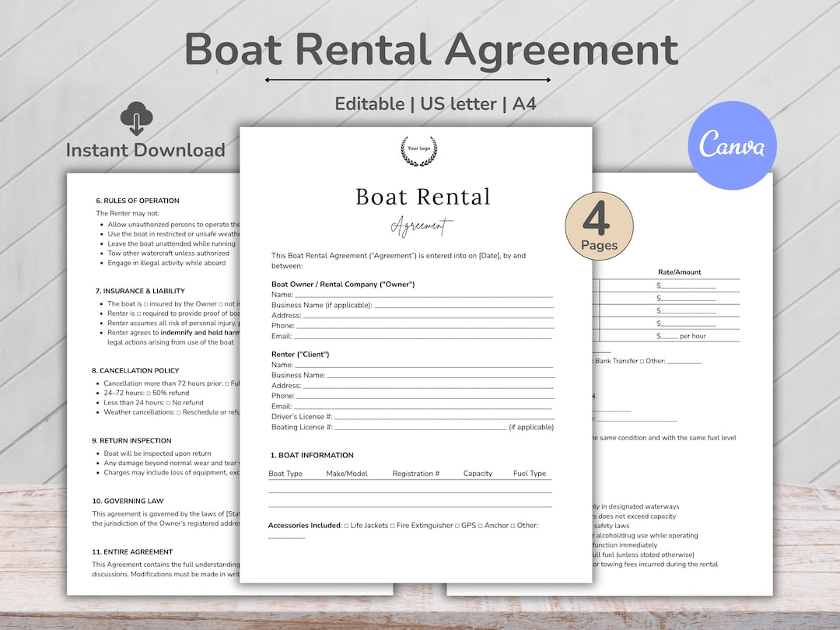Select the Boat Rental Agreement main title
This screenshot has width=840, height=630.
pyautogui.click(x=432, y=49)
